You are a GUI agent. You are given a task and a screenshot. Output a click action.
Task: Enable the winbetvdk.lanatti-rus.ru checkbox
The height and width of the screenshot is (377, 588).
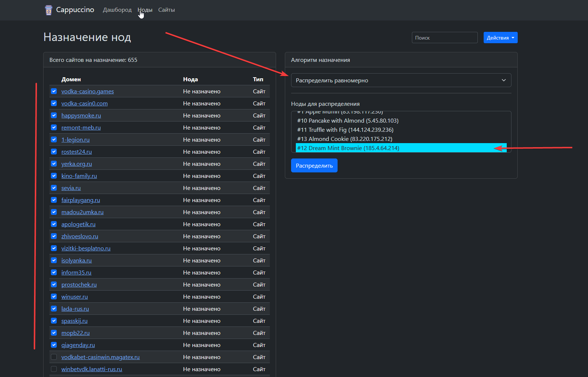click(x=54, y=369)
